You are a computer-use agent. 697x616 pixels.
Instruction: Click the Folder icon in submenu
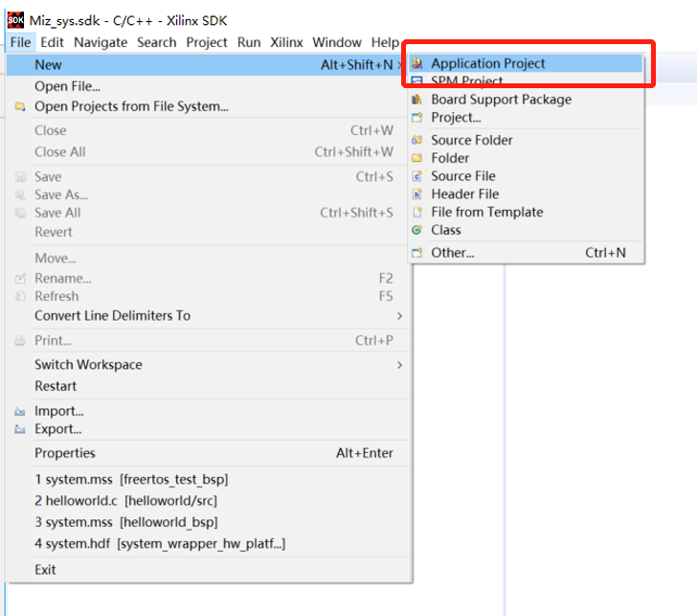pyautogui.click(x=417, y=158)
